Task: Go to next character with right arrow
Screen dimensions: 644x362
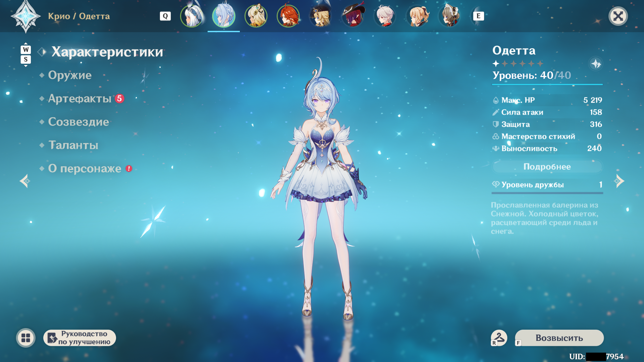Action: click(x=619, y=181)
